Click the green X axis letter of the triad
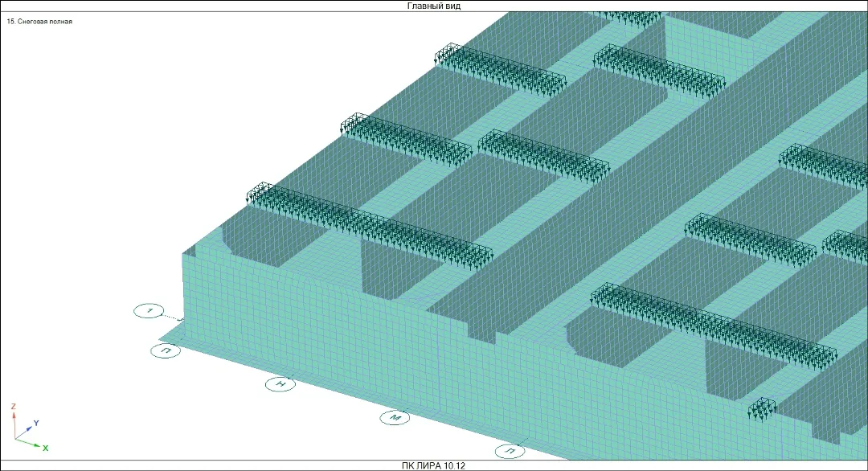 pos(45,448)
